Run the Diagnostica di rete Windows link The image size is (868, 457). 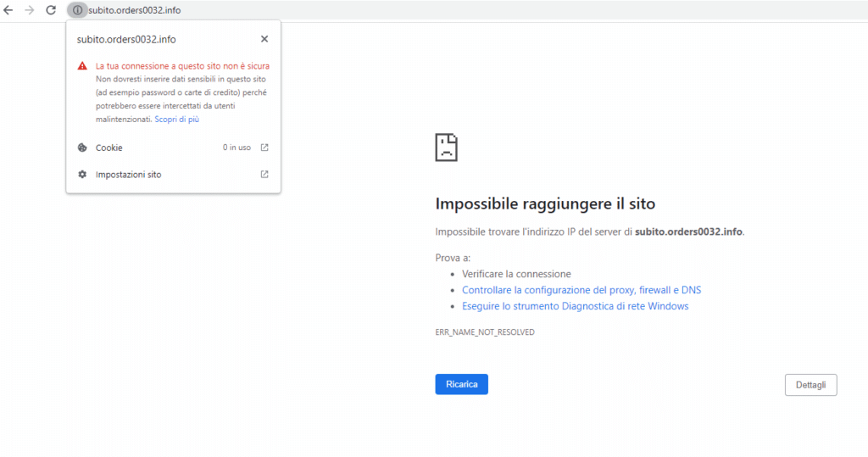click(x=576, y=306)
